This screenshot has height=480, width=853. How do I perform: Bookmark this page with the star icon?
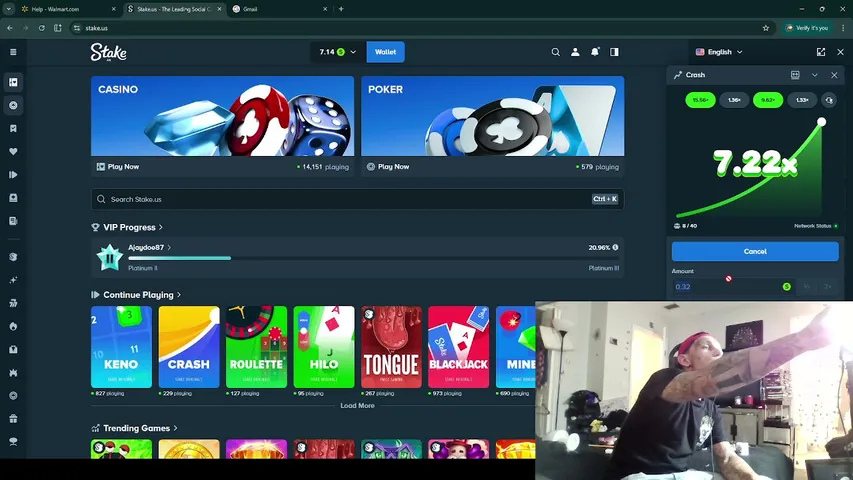point(766,28)
